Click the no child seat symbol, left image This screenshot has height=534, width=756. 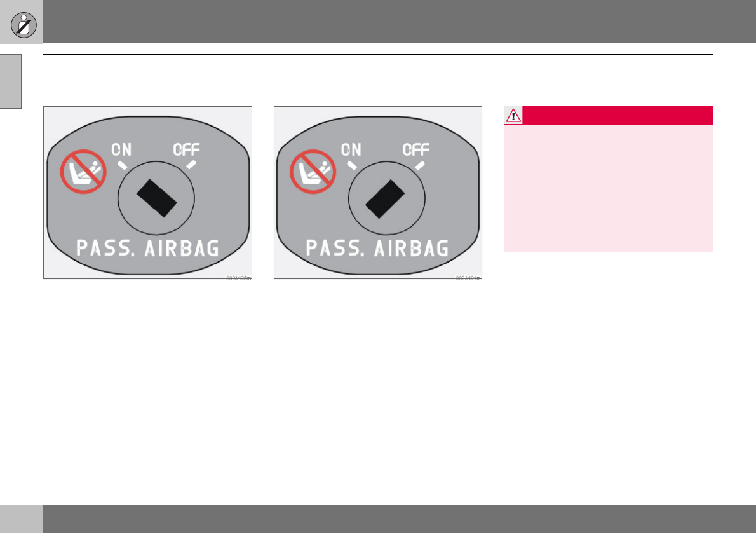point(83,172)
